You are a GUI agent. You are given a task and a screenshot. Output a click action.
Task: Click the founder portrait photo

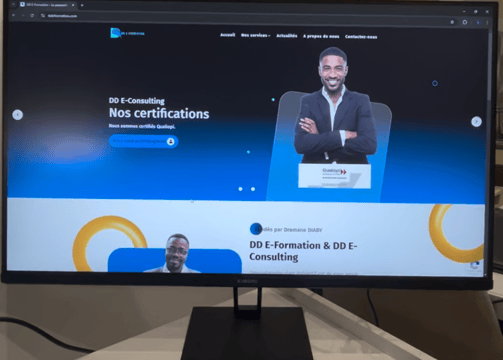coord(174,253)
